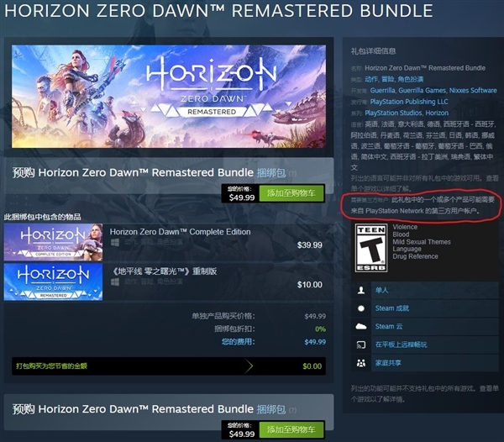The height and width of the screenshot is (442, 504).
Task: Open the Guerrilla Games developer link
Action: 422,90
